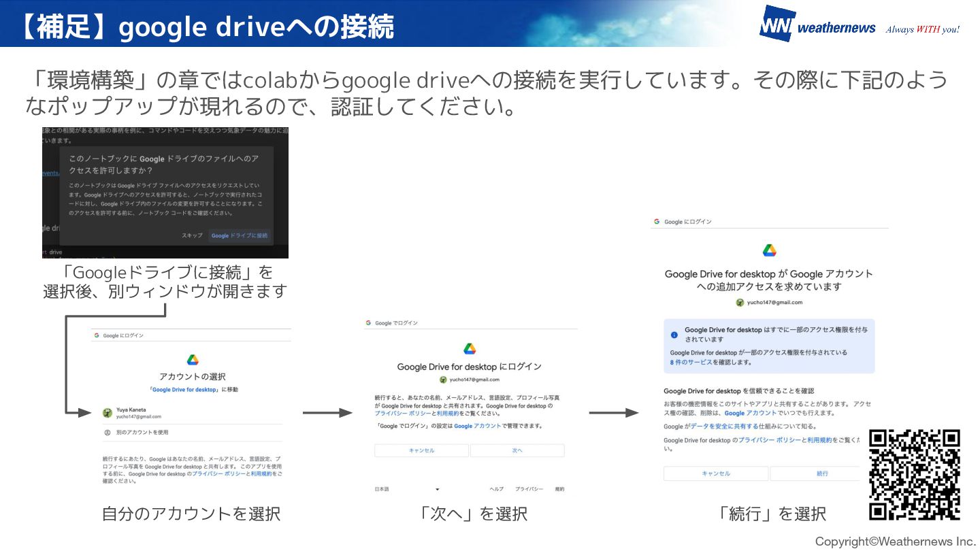Click the スキップ button in dark dialog
The height and width of the screenshot is (551, 980).
[x=192, y=235]
